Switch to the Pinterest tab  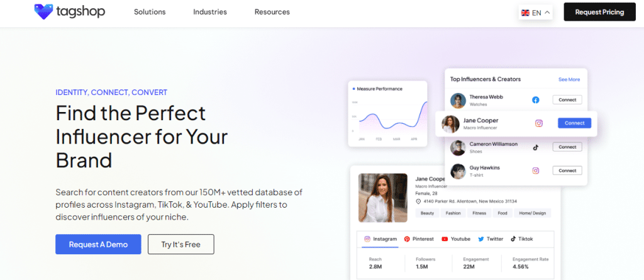pyautogui.click(x=418, y=239)
